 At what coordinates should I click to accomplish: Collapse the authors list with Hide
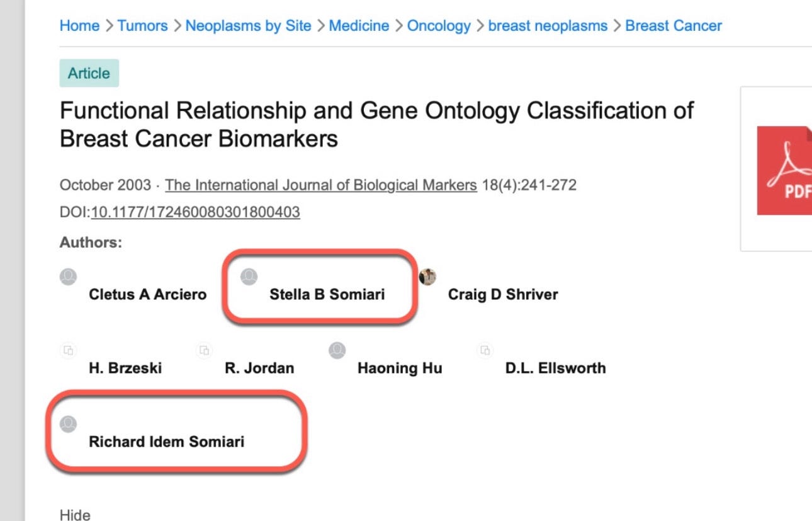coord(75,515)
